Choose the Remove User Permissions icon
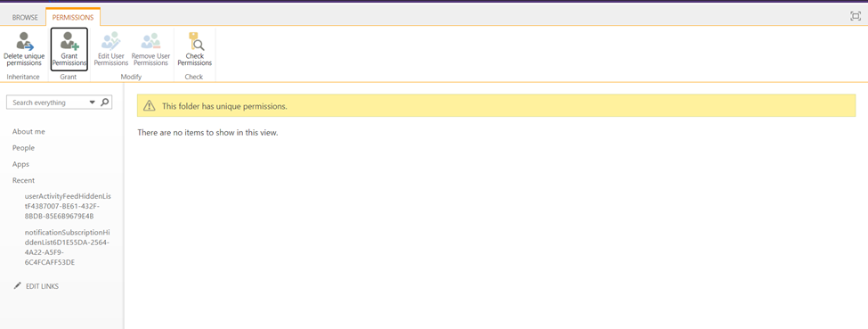The height and width of the screenshot is (329, 868). tap(150, 42)
